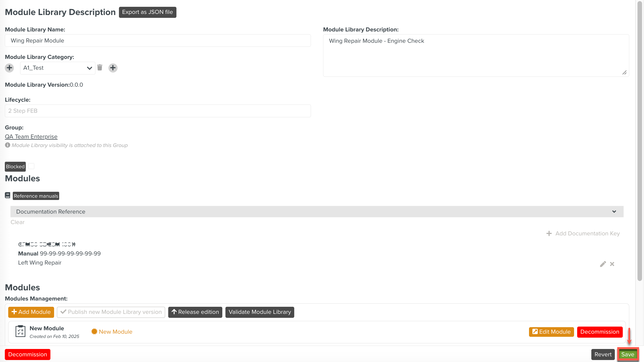Click the page vertical scrollbar
This screenshot has width=644, height=362.
pyautogui.click(x=639, y=142)
